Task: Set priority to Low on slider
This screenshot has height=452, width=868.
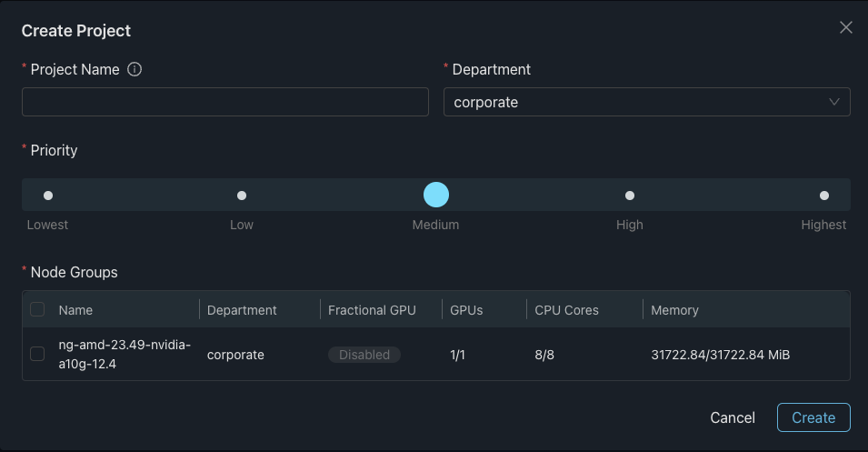Action: [242, 195]
